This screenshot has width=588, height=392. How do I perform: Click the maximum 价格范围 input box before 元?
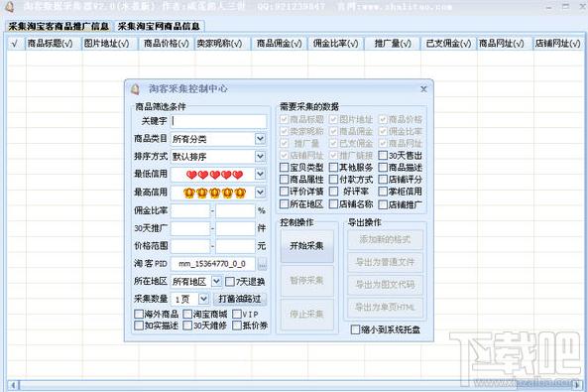pos(235,246)
